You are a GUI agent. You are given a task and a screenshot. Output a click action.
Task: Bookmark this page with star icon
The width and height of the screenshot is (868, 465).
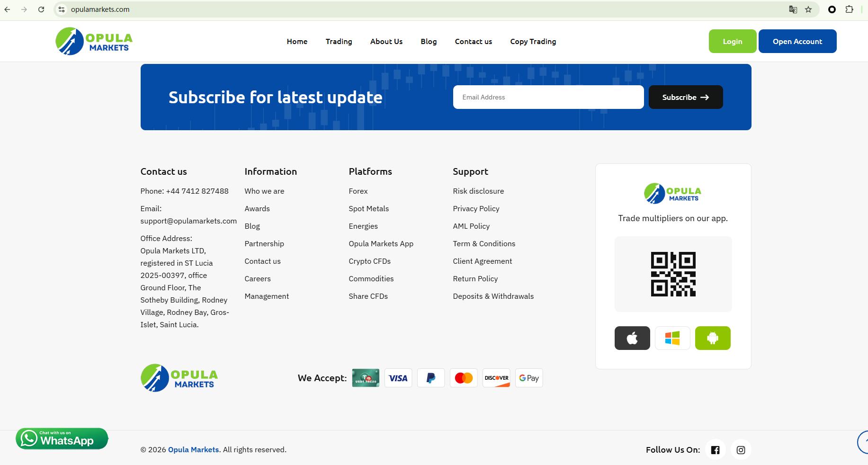tap(808, 9)
